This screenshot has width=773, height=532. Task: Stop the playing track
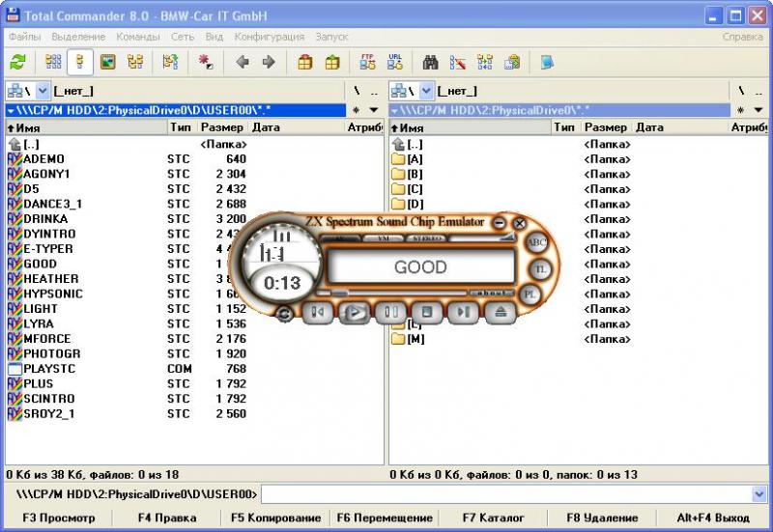427,312
